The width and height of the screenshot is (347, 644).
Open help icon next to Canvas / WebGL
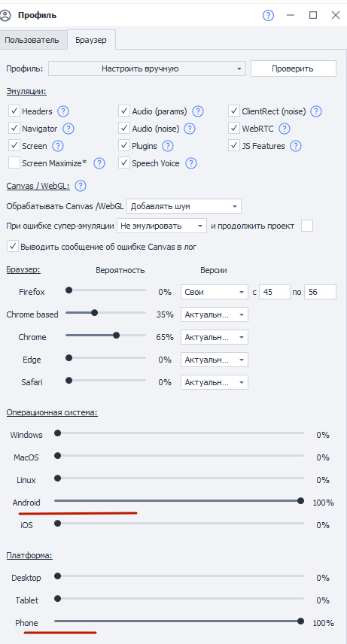81,186
